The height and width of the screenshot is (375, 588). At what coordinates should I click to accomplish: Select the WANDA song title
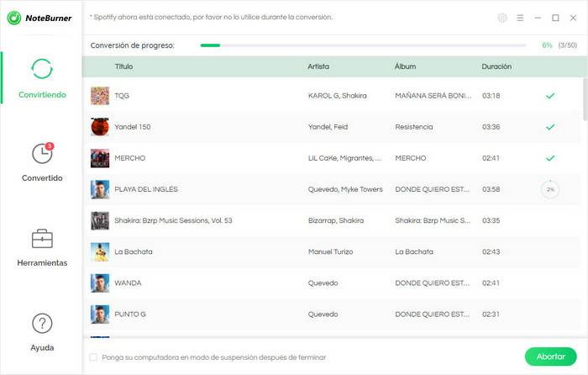pyautogui.click(x=128, y=283)
